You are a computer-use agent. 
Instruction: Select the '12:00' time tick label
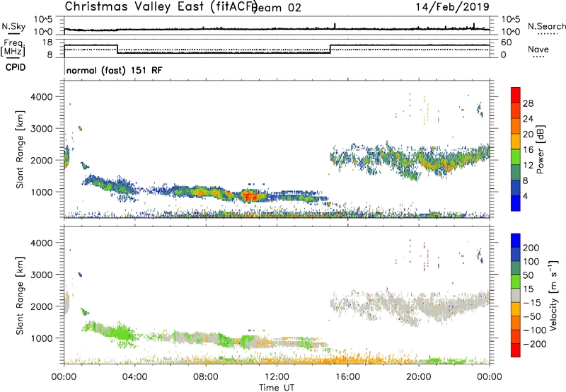coord(277,377)
